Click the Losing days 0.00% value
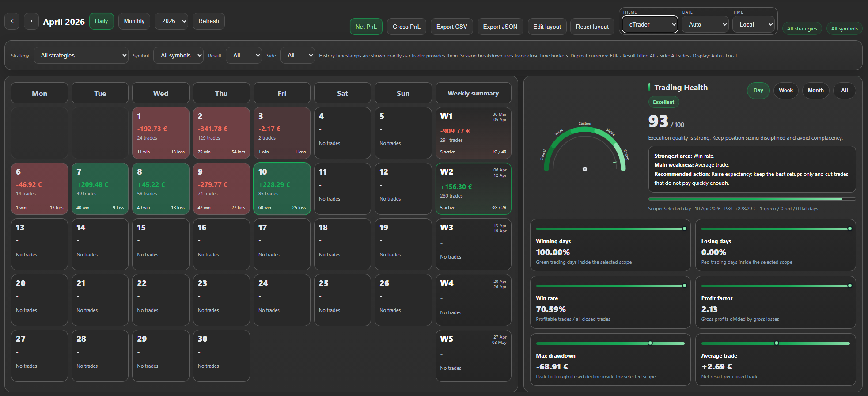This screenshot has width=868, height=396. pyautogui.click(x=713, y=252)
